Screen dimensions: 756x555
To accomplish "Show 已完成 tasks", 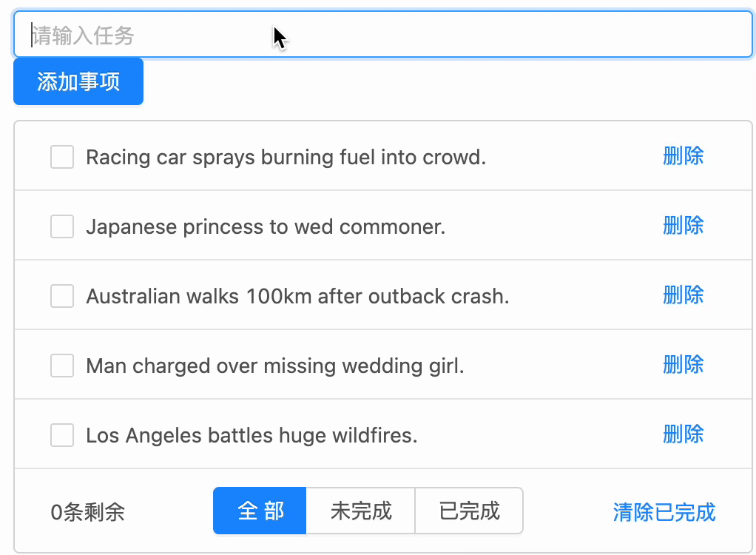I will tap(469, 511).
